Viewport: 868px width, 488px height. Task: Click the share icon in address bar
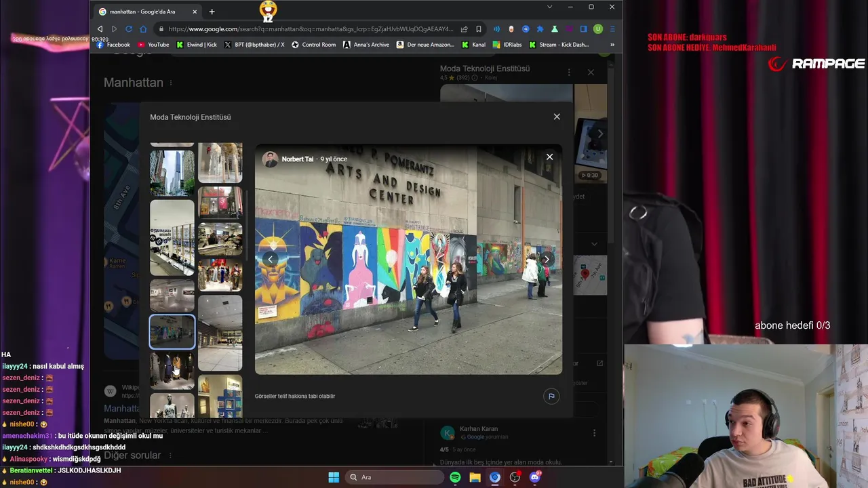[464, 29]
